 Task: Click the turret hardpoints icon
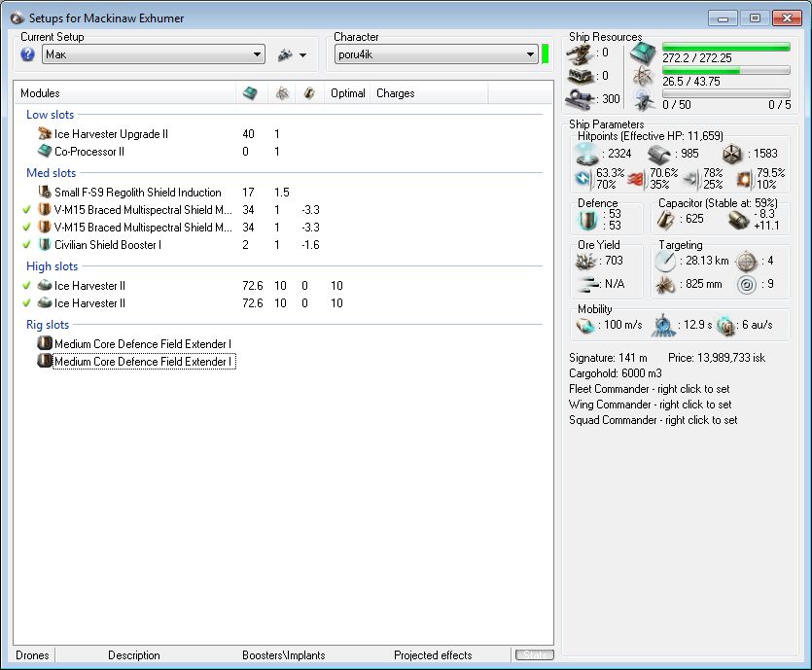(x=579, y=53)
